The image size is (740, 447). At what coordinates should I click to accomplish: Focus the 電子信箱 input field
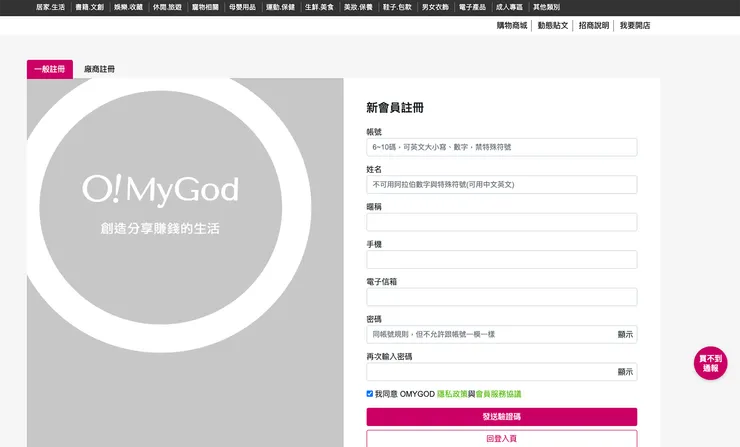point(502,297)
